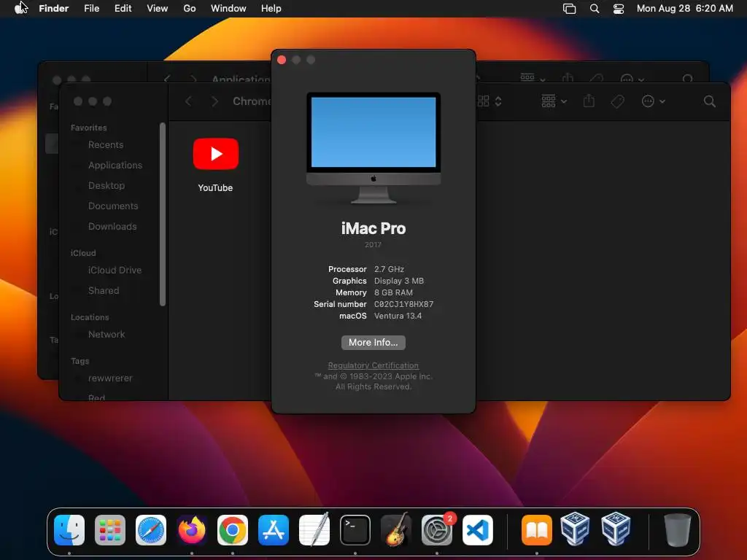The width and height of the screenshot is (747, 560).
Task: Select the rewwrerer tag in sidebar
Action: click(110, 378)
